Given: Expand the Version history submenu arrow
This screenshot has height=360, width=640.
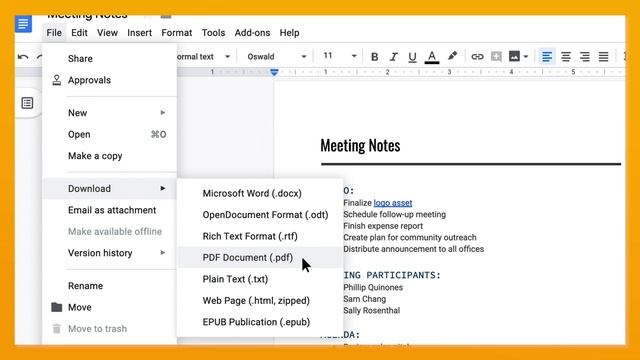Looking at the screenshot, I should [163, 253].
